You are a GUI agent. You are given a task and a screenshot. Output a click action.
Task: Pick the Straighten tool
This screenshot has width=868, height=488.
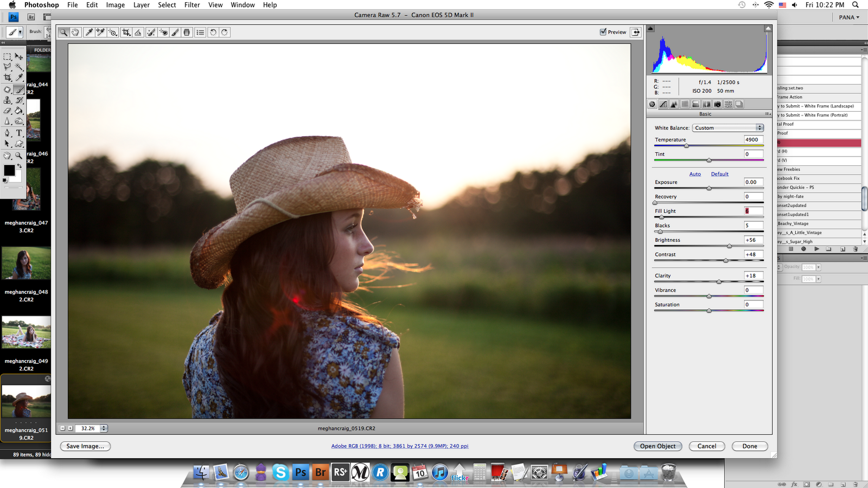[x=138, y=33]
